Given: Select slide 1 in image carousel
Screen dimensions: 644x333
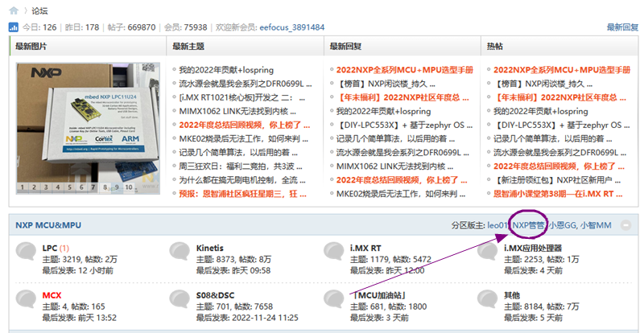Looking at the screenshot, I should [x=23, y=187].
